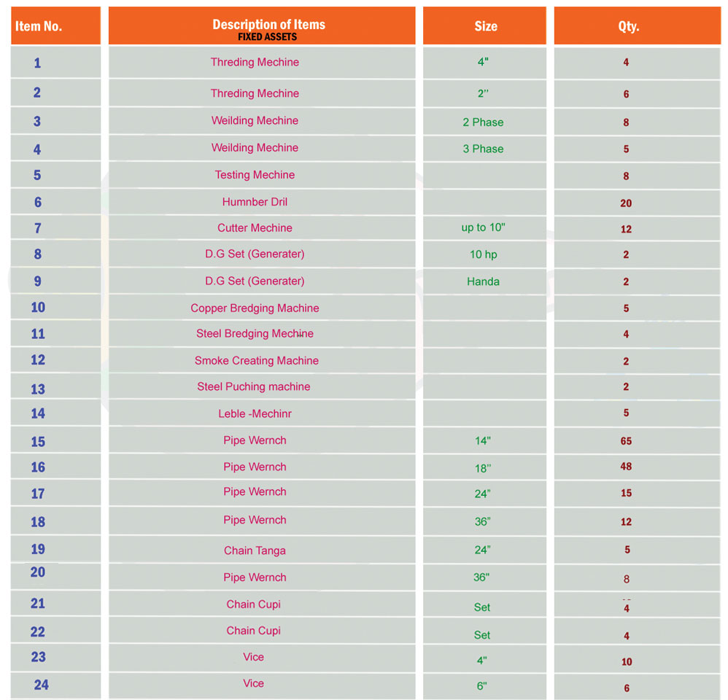
Task: Select the Handa size entry
Action: click(483, 281)
